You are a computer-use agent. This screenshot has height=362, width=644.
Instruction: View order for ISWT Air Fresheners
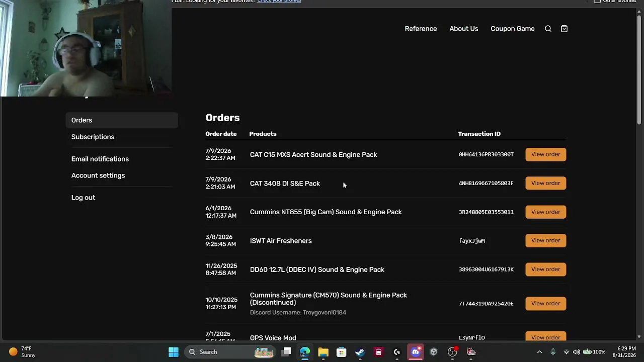(x=545, y=240)
